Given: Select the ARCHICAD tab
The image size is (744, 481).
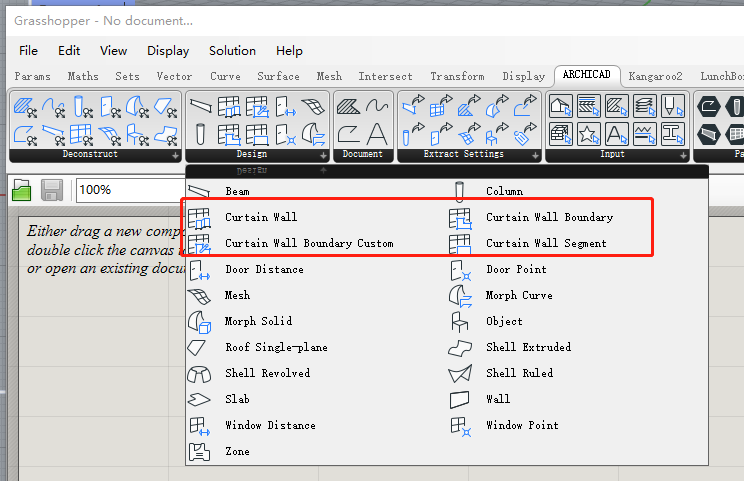Looking at the screenshot, I should (x=586, y=75).
